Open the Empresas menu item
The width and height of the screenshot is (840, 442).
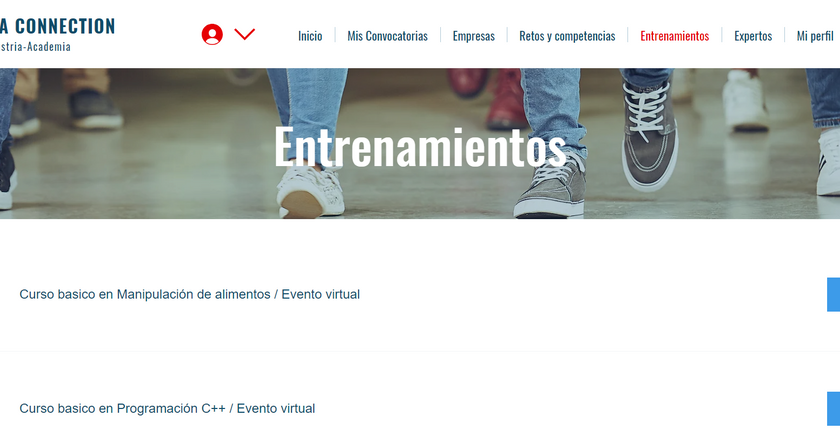pos(474,36)
